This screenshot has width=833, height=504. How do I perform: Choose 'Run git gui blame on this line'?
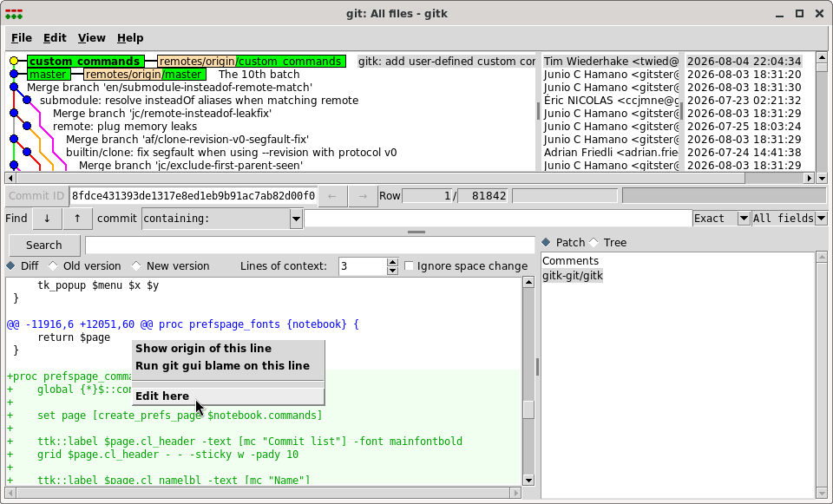point(228,366)
